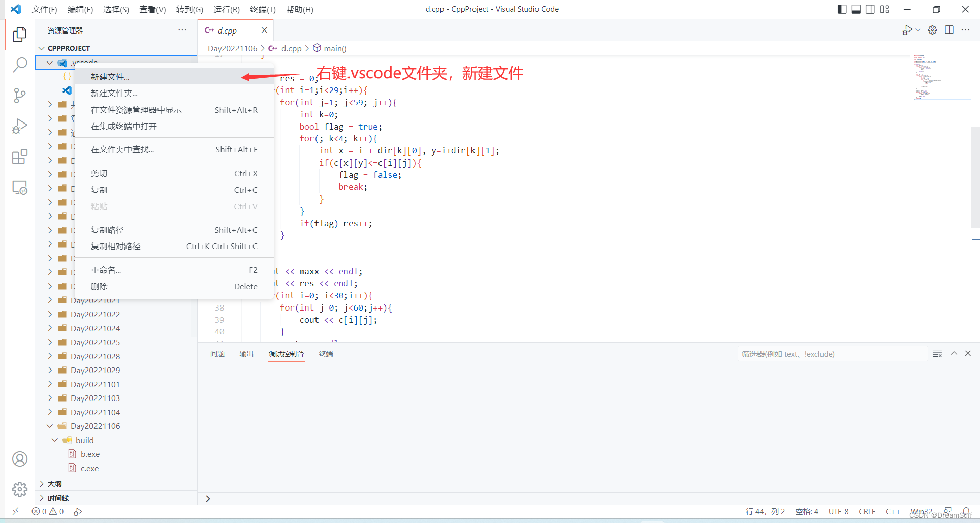
Task: Open the Extensions view
Action: pos(19,157)
